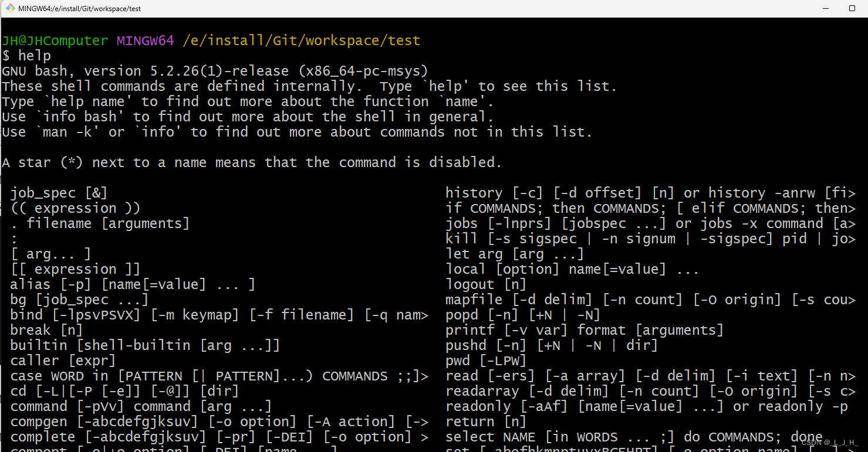Click the 'pushd [-n] [+N | -N | dir]' entry

[552, 345]
